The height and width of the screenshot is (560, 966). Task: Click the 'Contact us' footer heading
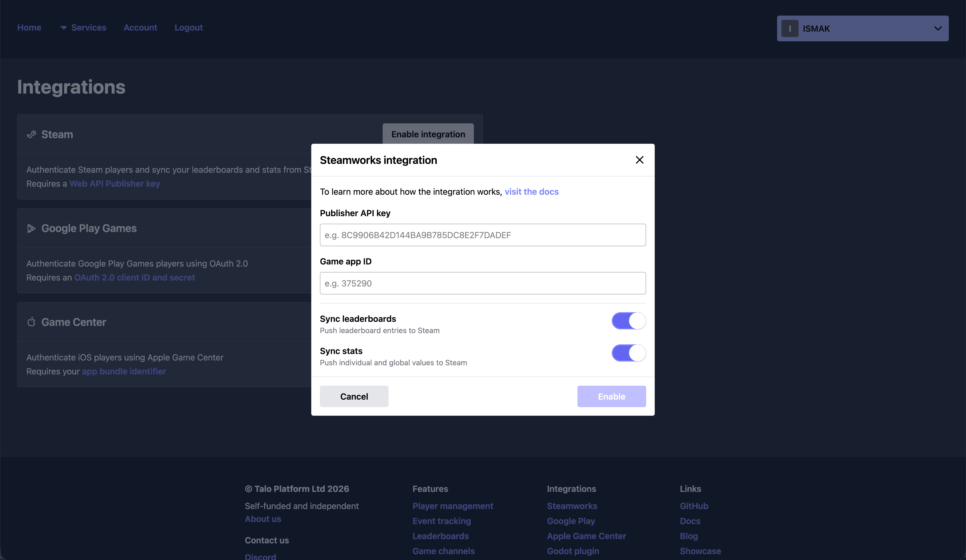coord(267,540)
